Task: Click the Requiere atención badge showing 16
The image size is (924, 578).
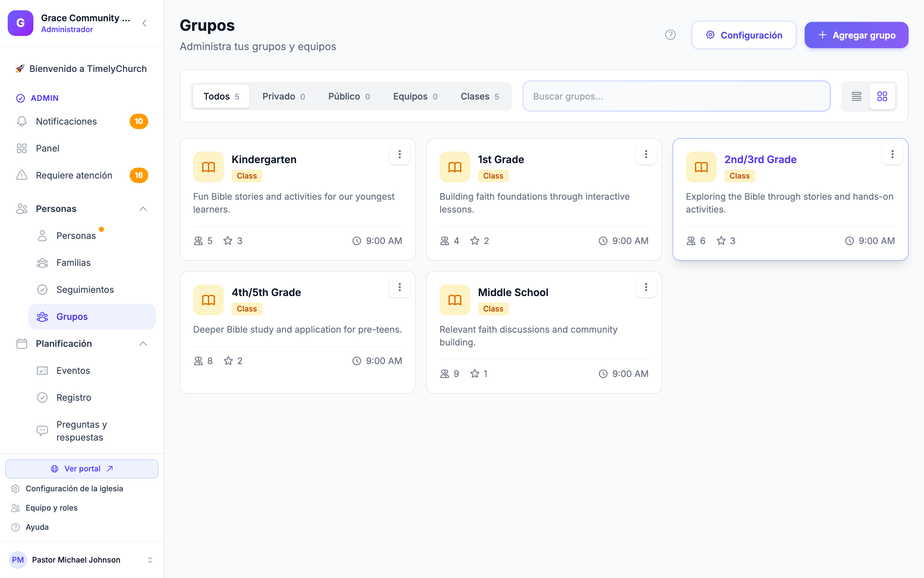Action: 139,175
